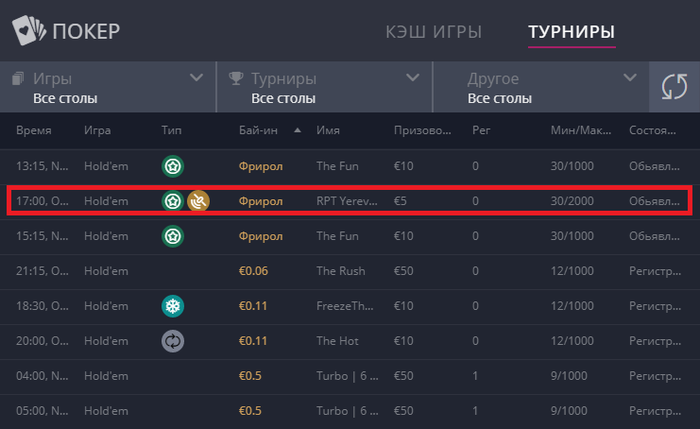Image resolution: width=700 pixels, height=429 pixels.
Task: Click orange satellite icon in RPT Yerevan row
Action: tap(198, 201)
